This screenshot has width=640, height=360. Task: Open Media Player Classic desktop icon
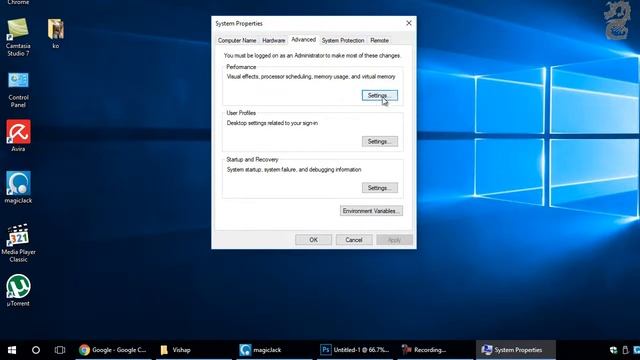tap(18, 243)
